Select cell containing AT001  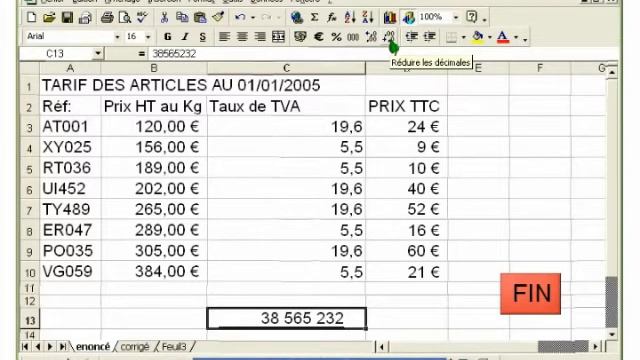coord(70,127)
